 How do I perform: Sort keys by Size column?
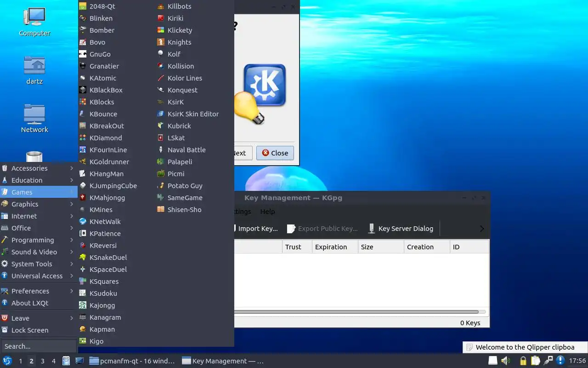tap(381, 247)
